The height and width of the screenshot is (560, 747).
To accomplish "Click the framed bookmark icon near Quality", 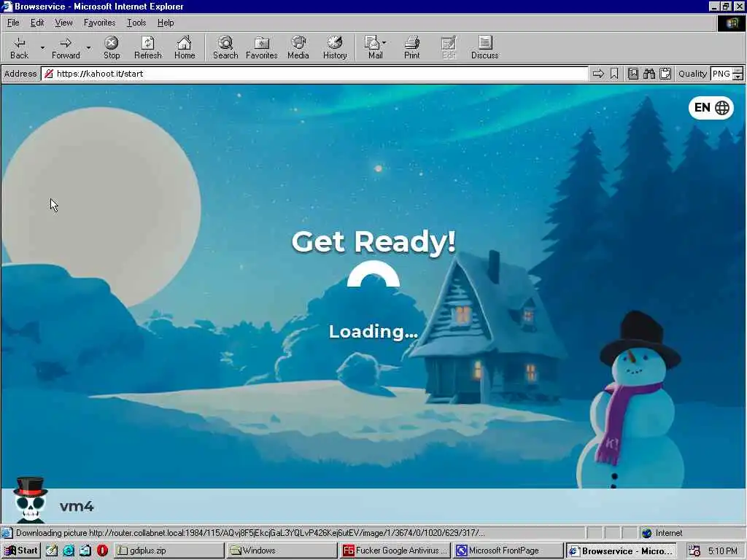I will tap(632, 74).
